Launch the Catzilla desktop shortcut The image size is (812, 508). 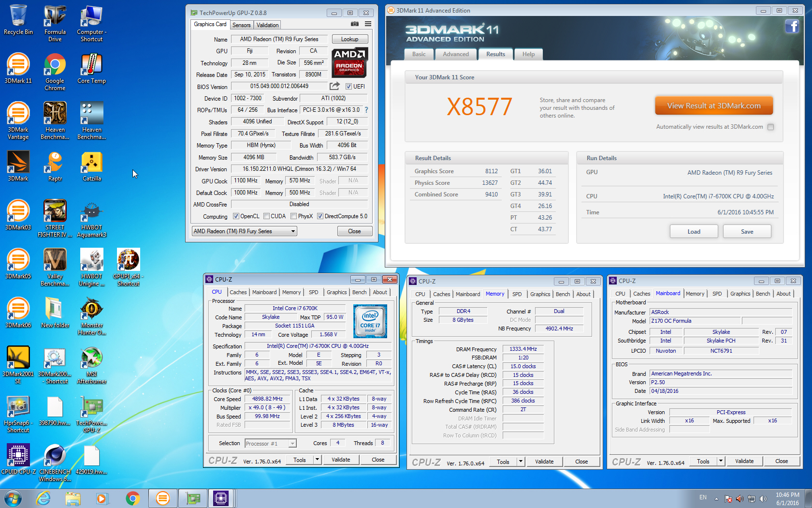[x=92, y=166]
